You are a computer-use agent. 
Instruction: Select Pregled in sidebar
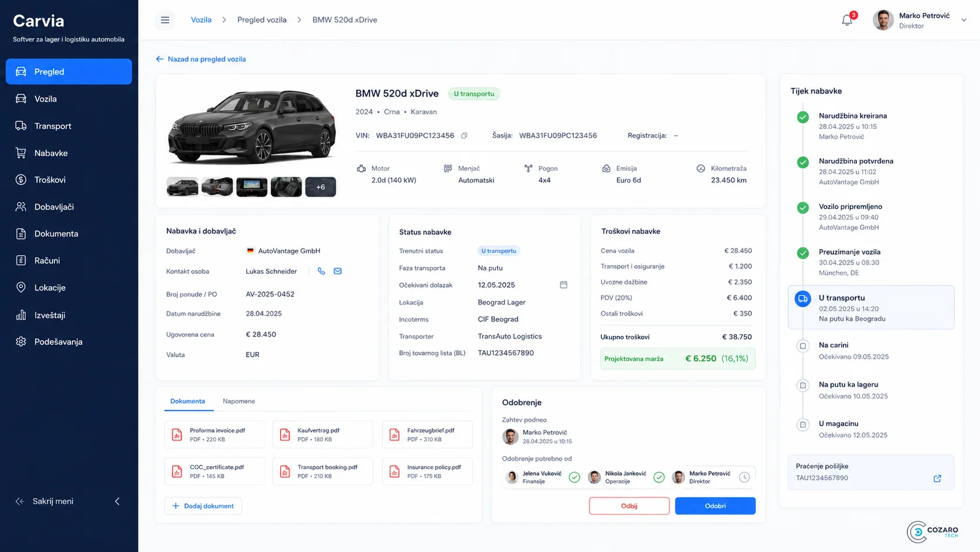tap(69, 72)
